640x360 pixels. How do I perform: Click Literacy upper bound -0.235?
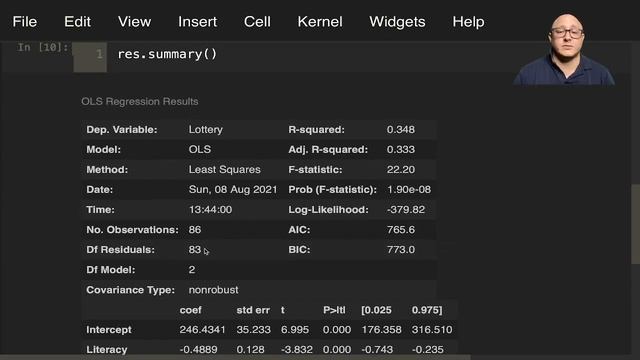427,350
